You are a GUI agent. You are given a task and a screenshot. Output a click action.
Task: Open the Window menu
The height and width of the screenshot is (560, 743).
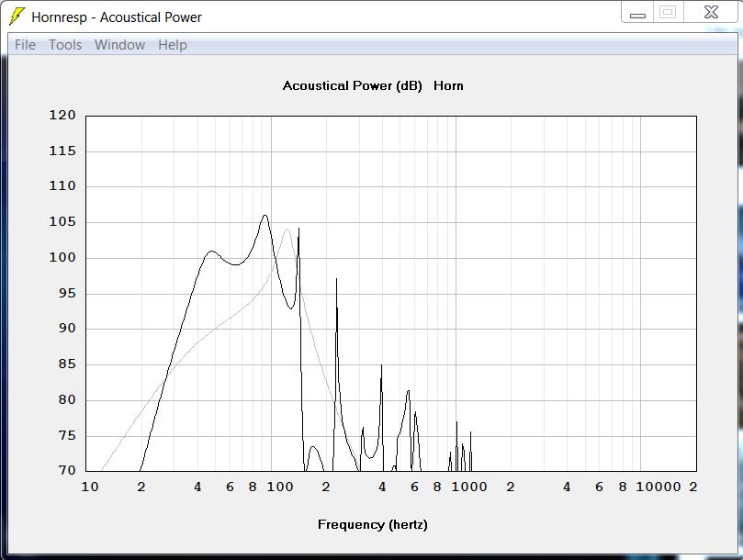coord(120,45)
